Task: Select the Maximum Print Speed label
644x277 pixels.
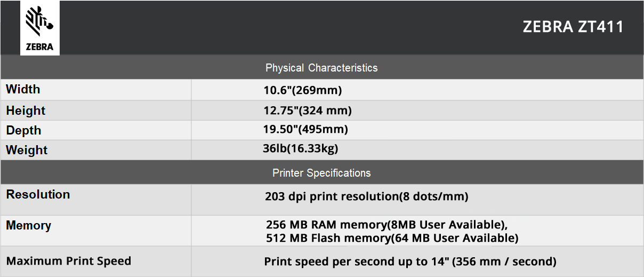Action: point(68,261)
